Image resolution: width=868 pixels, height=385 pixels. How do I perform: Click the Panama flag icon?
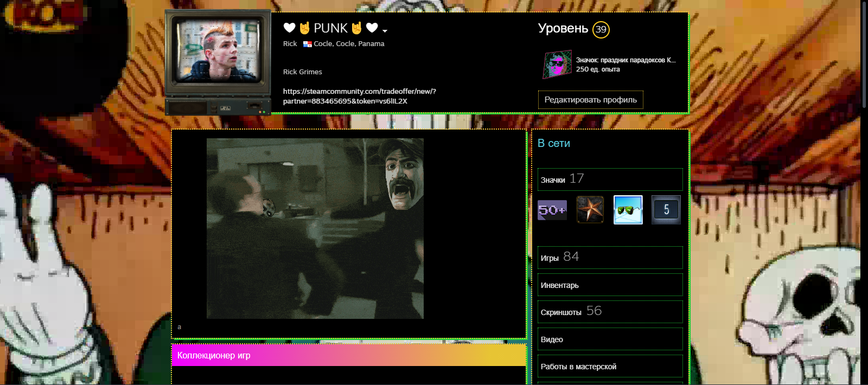[x=307, y=44]
